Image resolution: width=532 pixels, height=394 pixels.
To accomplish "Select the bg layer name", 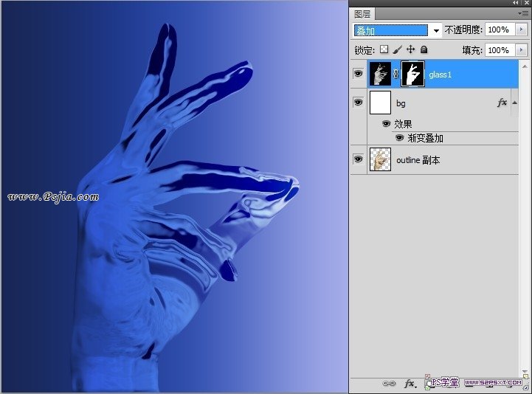I will 401,103.
